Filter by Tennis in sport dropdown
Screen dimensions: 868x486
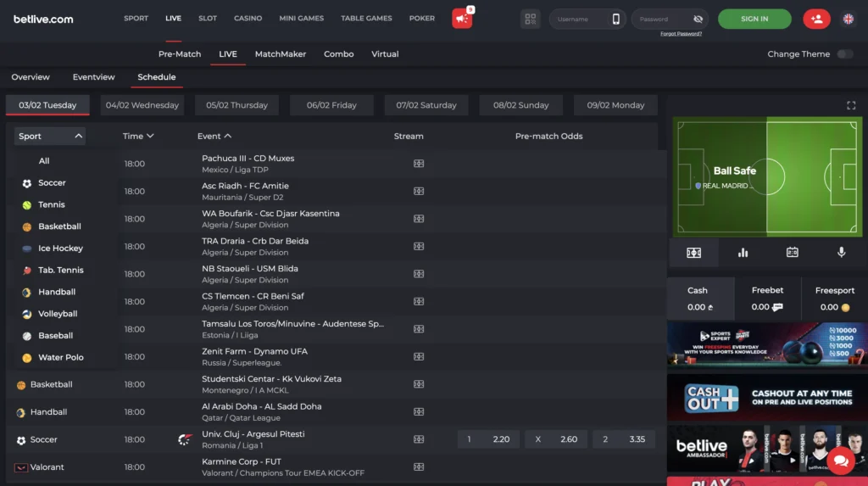click(52, 204)
